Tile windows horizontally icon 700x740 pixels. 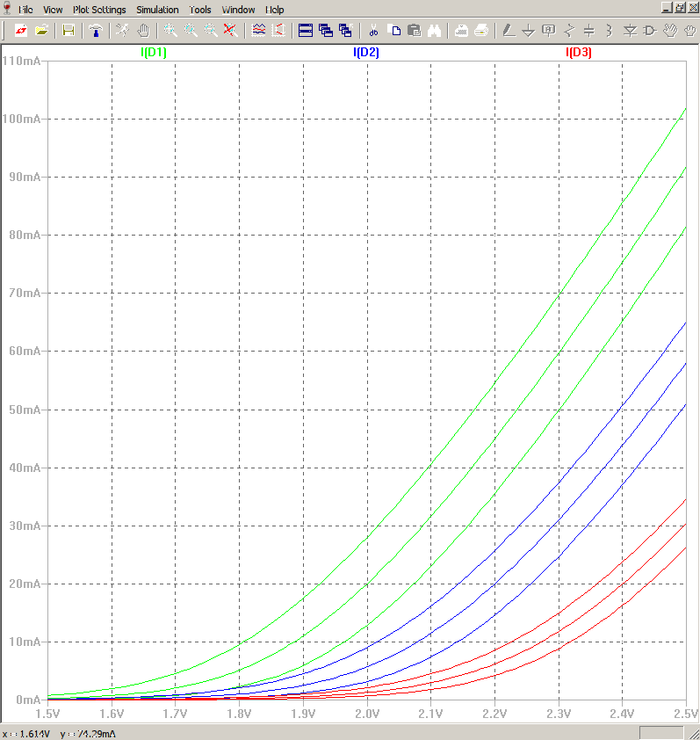click(x=306, y=31)
